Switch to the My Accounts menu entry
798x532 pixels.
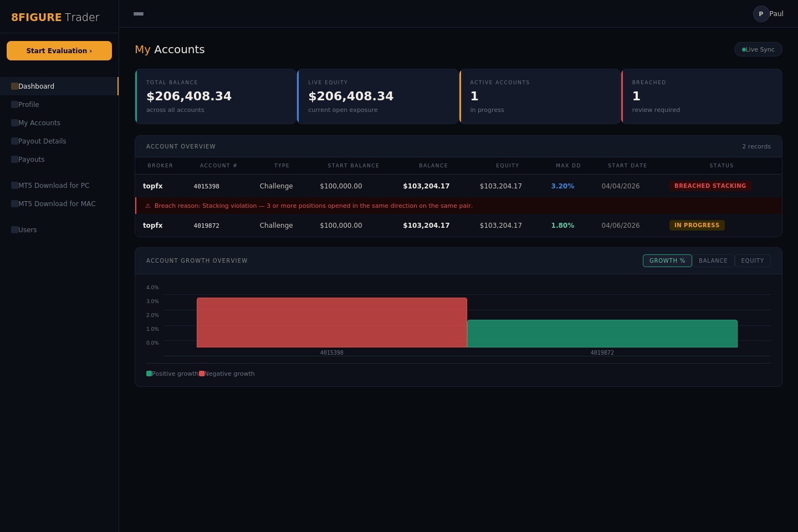(39, 123)
